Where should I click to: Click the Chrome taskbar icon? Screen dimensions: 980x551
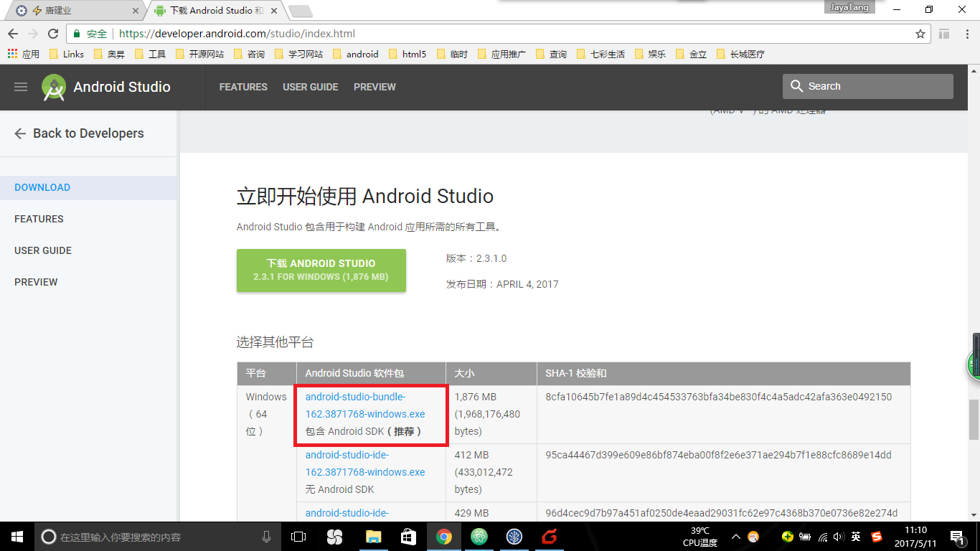444,537
